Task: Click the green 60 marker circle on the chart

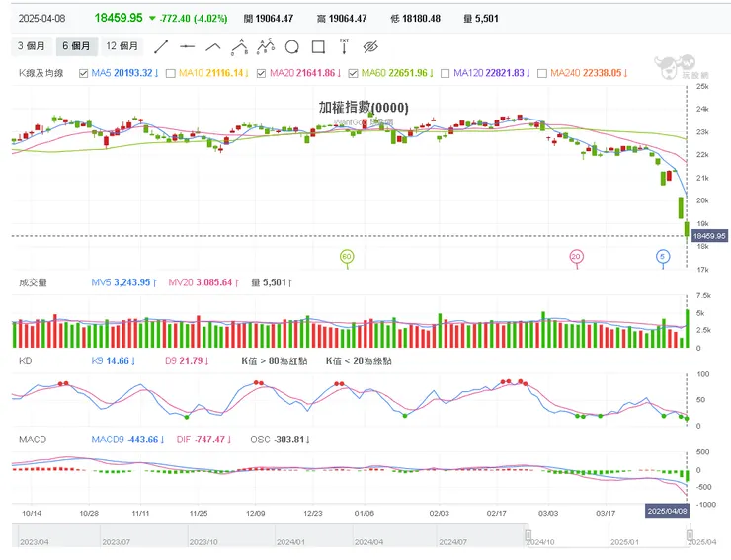Action: click(x=347, y=256)
